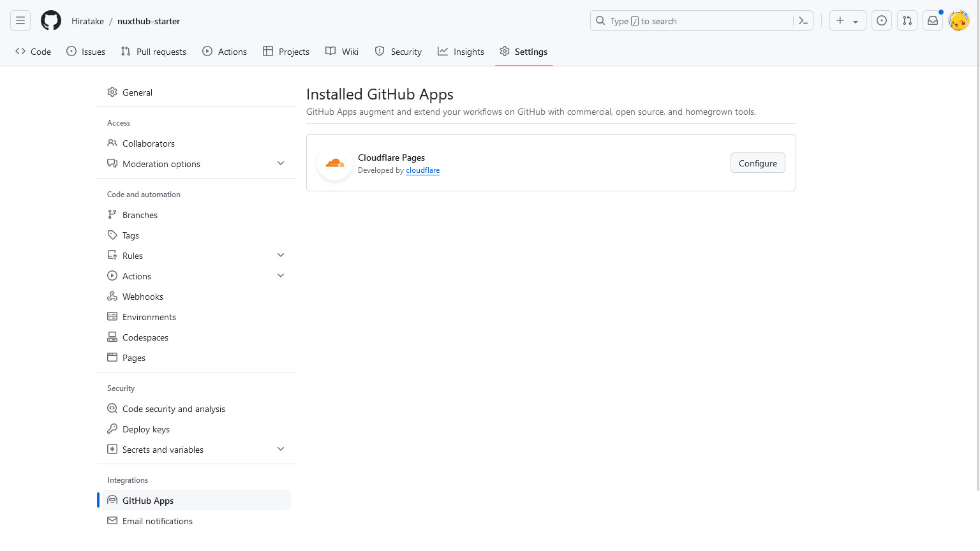Open Code security and analysis
This screenshot has width=980, height=551.
pyautogui.click(x=197, y=409)
